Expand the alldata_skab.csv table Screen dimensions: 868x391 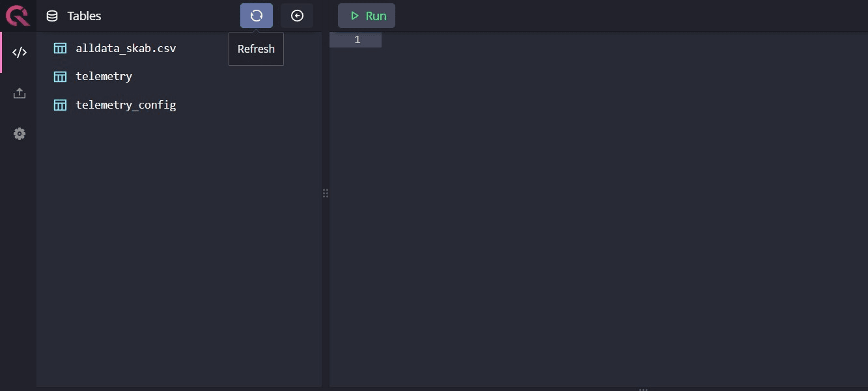(x=126, y=48)
